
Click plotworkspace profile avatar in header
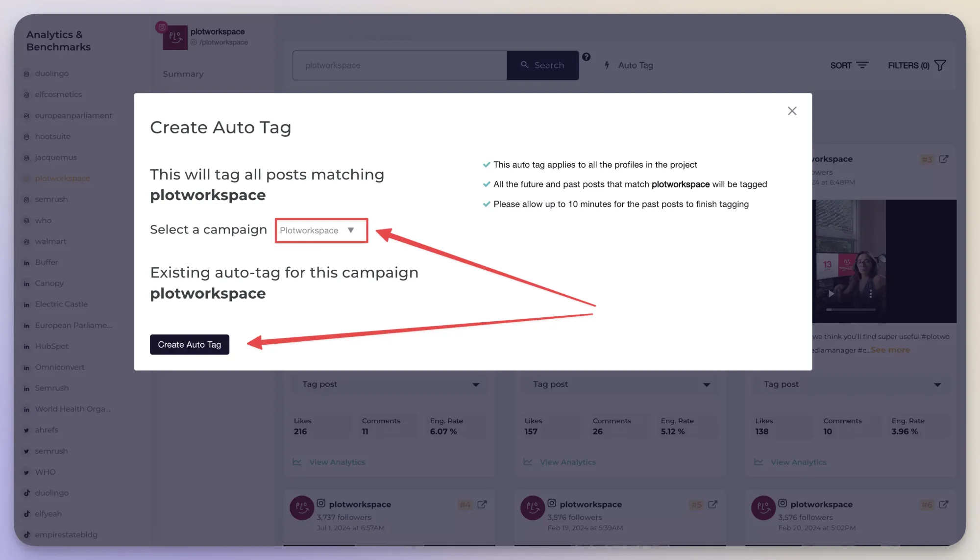coord(175,37)
